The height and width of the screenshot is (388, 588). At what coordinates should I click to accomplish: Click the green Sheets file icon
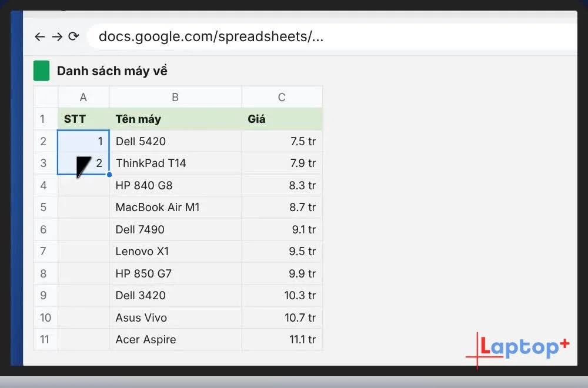pyautogui.click(x=41, y=71)
